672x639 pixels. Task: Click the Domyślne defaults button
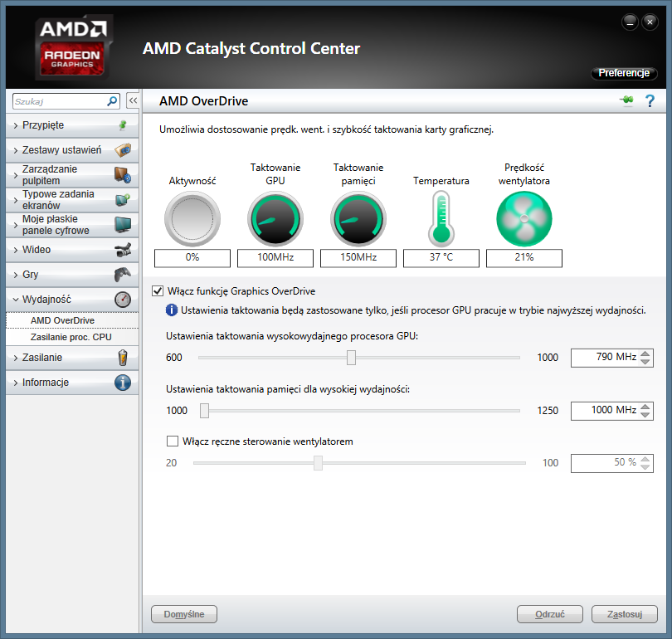click(184, 614)
